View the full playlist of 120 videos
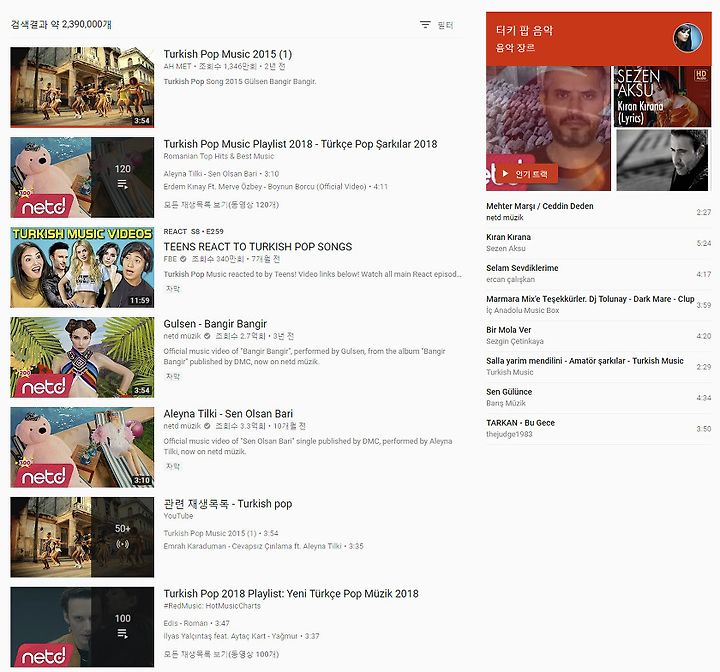Image resolution: width=720 pixels, height=672 pixels. 221,204
